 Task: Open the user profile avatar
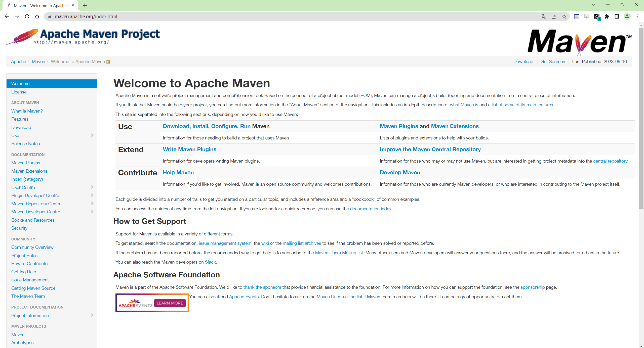(627, 17)
